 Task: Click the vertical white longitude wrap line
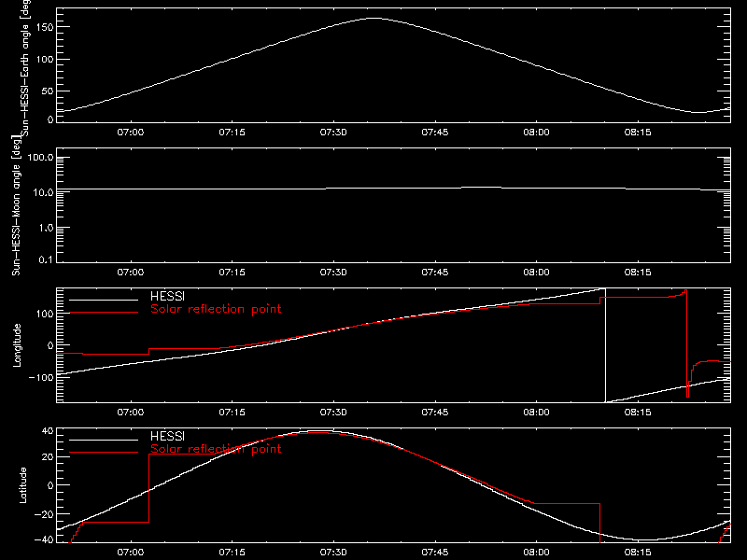605,345
